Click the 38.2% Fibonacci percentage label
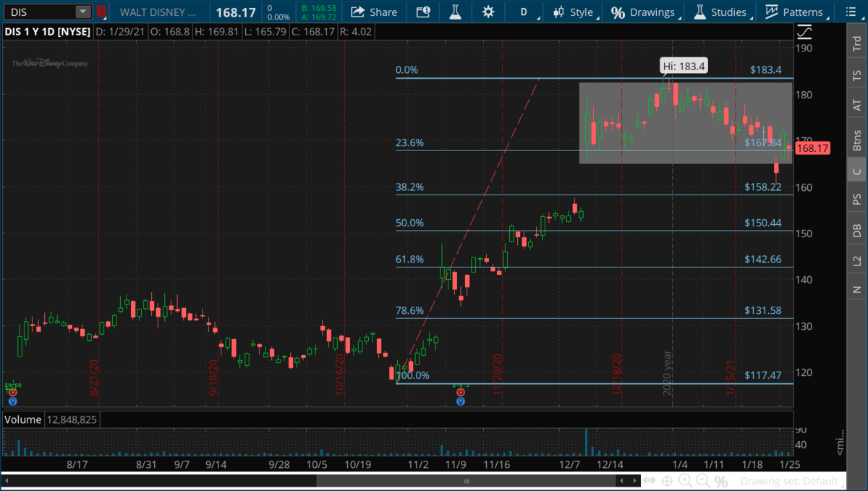Screen dimensions: 868x491 click(409, 187)
